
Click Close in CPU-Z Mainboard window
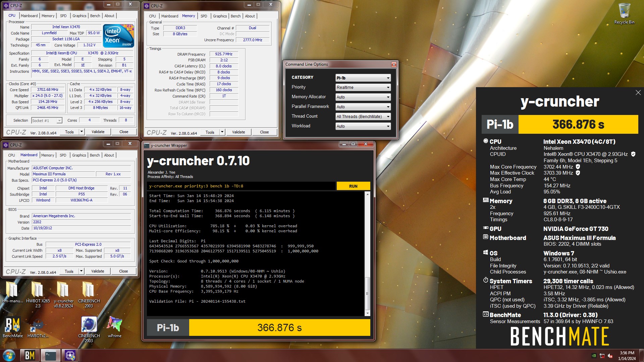tap(123, 271)
